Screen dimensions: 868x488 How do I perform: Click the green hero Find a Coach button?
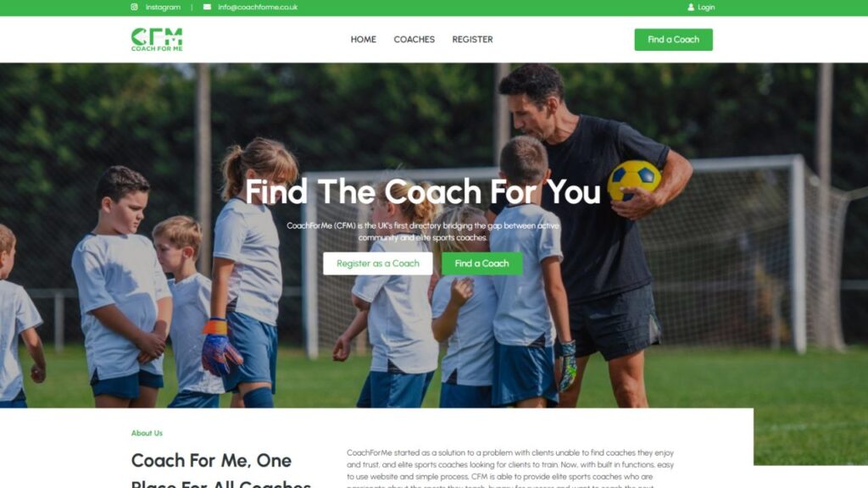pos(481,263)
